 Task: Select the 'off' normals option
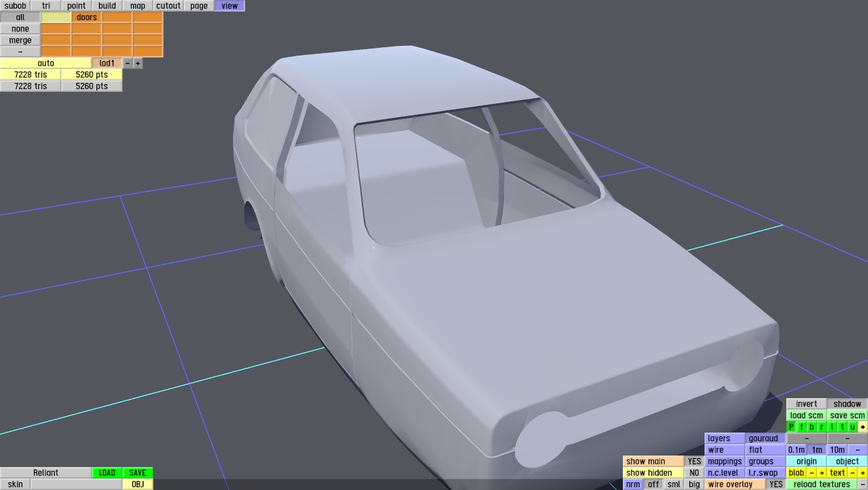pos(654,484)
